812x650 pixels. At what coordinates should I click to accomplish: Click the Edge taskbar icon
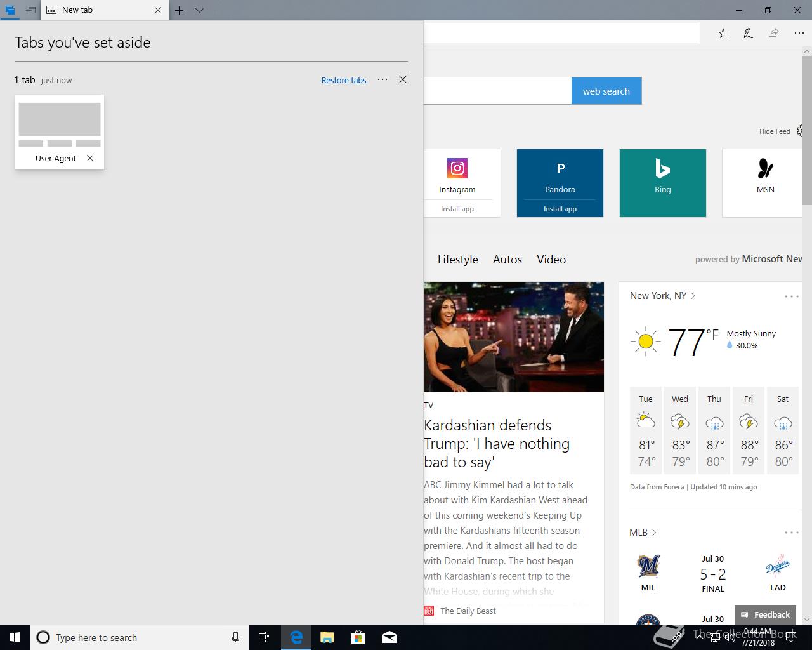(x=296, y=637)
